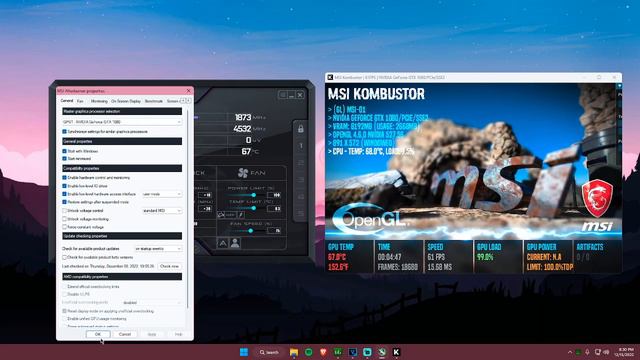Enable Check for available product beta versions
Screen dimensions: 640x360
pos(64,258)
